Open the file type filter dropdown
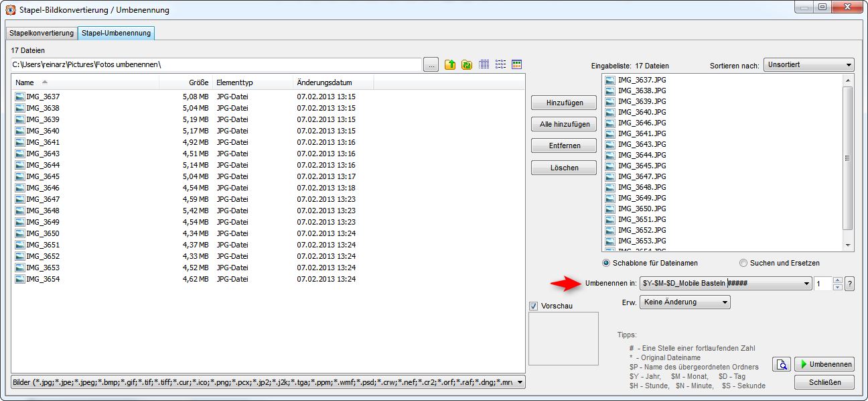Viewport: 868px width, 401px height. [x=268, y=382]
